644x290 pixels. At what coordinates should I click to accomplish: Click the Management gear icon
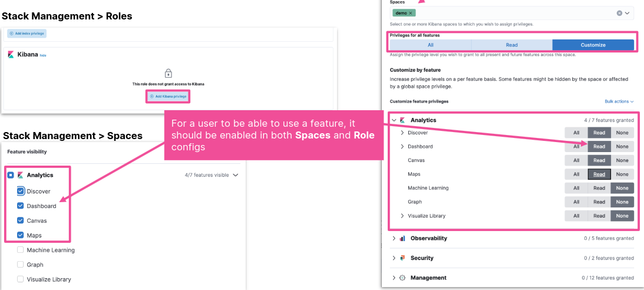pyautogui.click(x=402, y=278)
